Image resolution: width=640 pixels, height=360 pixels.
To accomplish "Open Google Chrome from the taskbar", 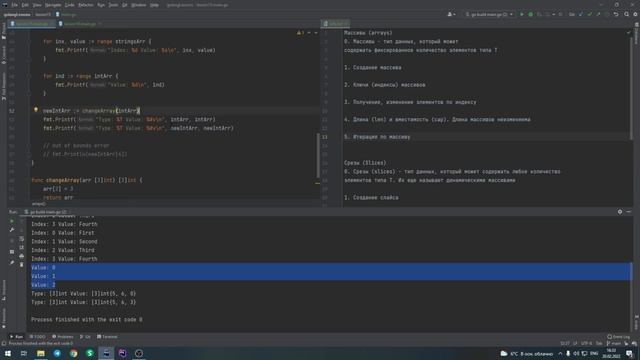I will tap(73, 353).
